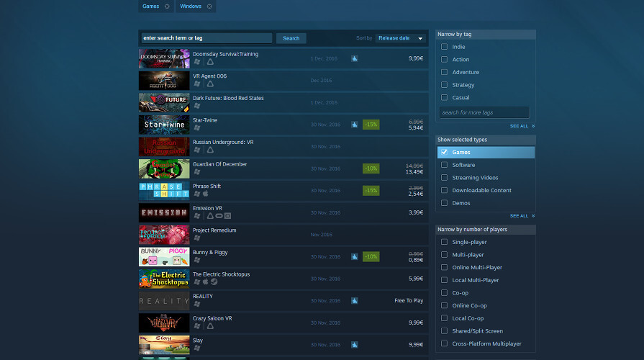The width and height of the screenshot is (644, 360).
Task: Enable Cross-Platform Multiplayer filter
Action: (x=445, y=343)
